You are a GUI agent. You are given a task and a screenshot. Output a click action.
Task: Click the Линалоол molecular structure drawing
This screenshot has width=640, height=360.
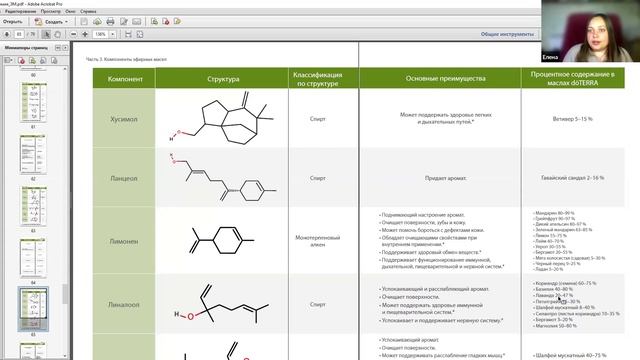point(221,304)
